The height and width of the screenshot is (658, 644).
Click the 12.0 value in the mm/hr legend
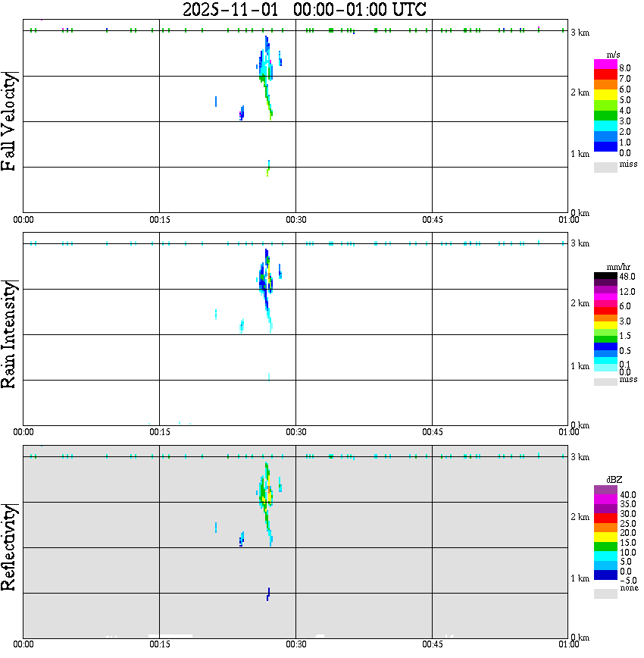627,292
